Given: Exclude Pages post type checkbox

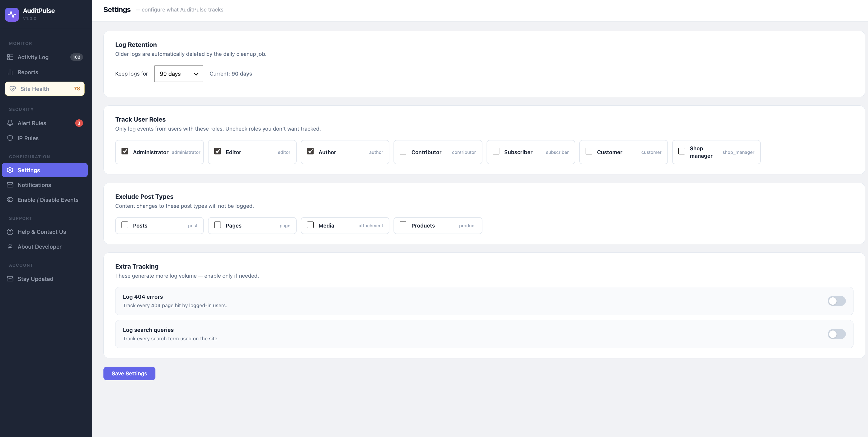Looking at the screenshot, I should pos(218,225).
